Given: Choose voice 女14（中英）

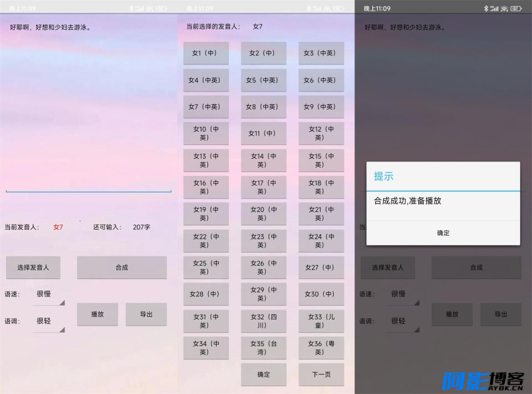Looking at the screenshot, I should click(x=263, y=160).
